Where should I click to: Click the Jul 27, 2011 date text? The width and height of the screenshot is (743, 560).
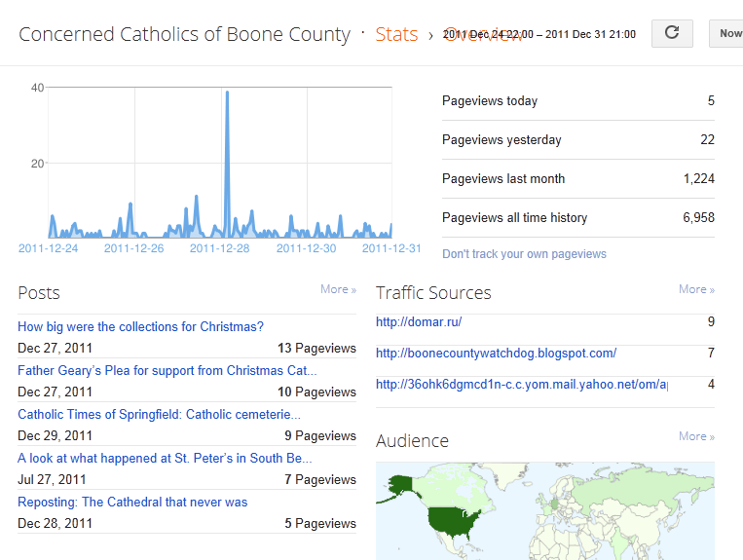point(52,480)
